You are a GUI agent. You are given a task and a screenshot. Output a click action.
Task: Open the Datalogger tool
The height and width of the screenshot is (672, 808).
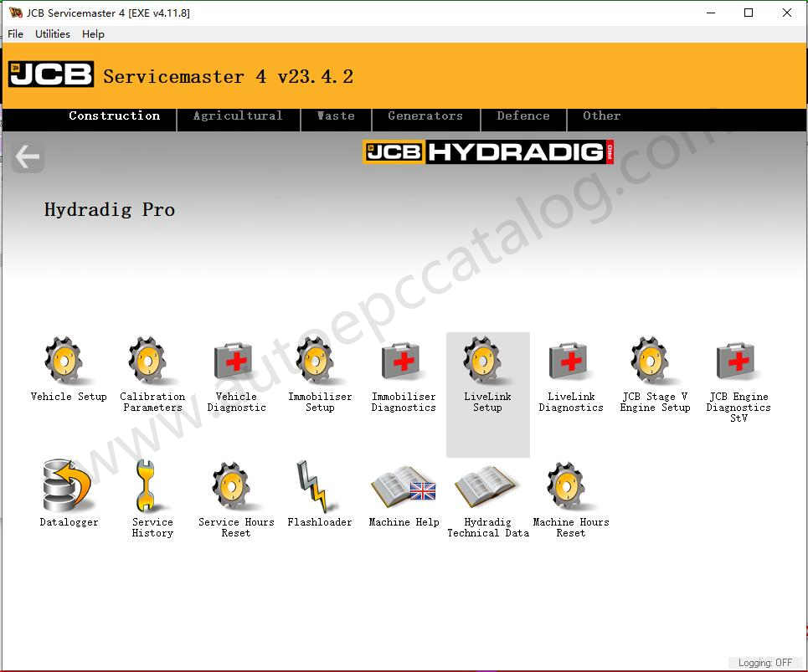tap(67, 487)
